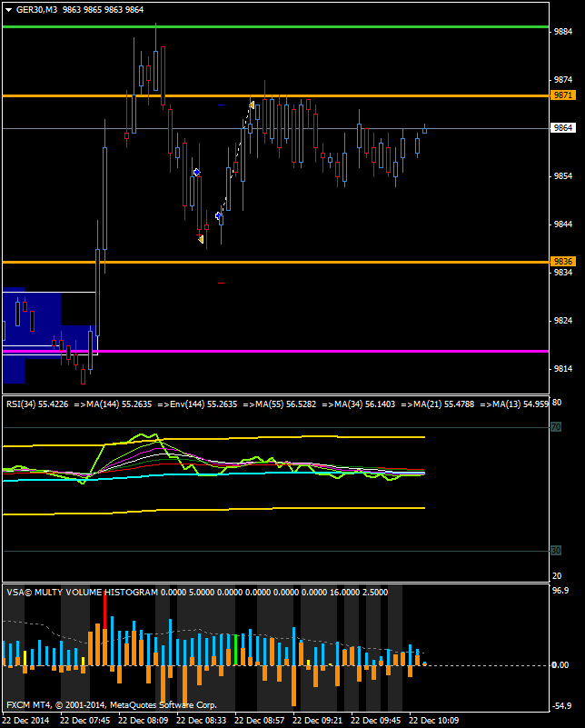Image resolution: width=585 pixels, height=728 pixels.
Task: Click the green volume histogram bar
Action: coord(236,649)
